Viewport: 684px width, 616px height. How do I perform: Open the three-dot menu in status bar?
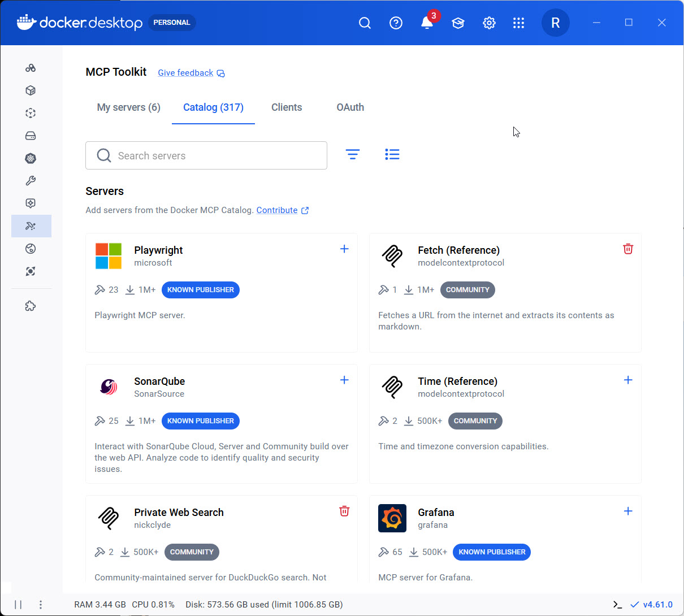(x=41, y=605)
